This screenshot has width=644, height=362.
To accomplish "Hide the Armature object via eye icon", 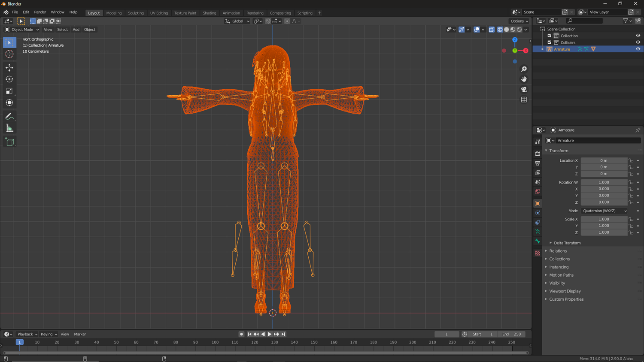I will [x=638, y=49].
